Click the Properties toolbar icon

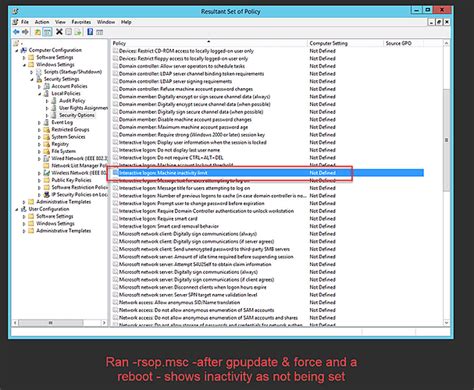tap(68, 32)
